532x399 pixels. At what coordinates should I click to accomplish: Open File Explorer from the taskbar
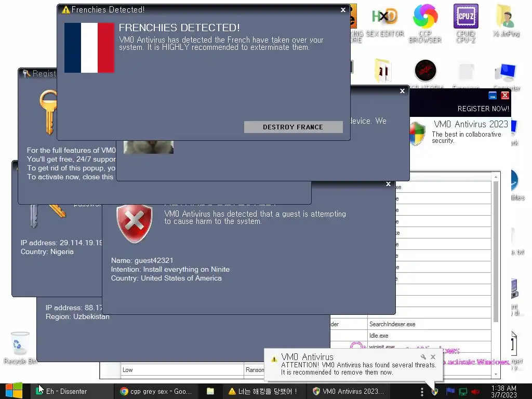pyautogui.click(x=210, y=391)
